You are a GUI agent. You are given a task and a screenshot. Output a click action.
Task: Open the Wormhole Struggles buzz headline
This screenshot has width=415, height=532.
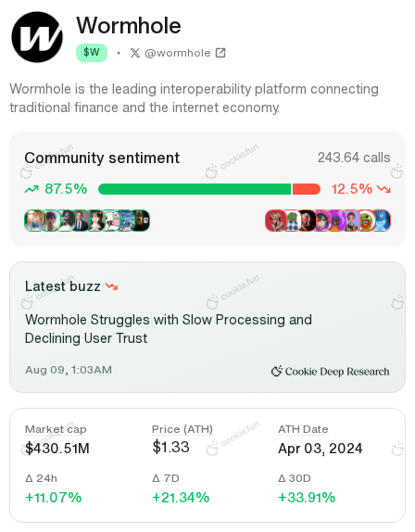pos(169,329)
